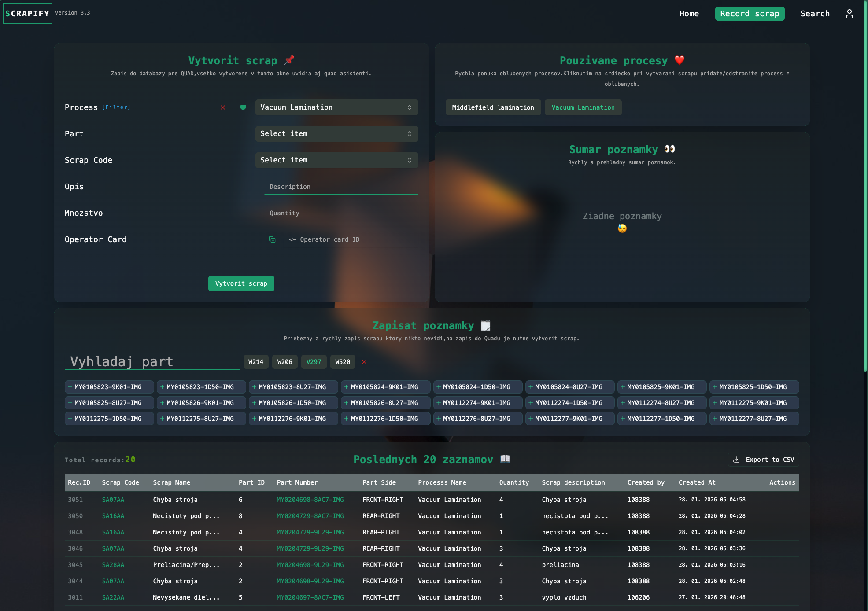This screenshot has height=611, width=868.
Task: Click the copy icon beside Operator card ID
Action: pyautogui.click(x=272, y=239)
